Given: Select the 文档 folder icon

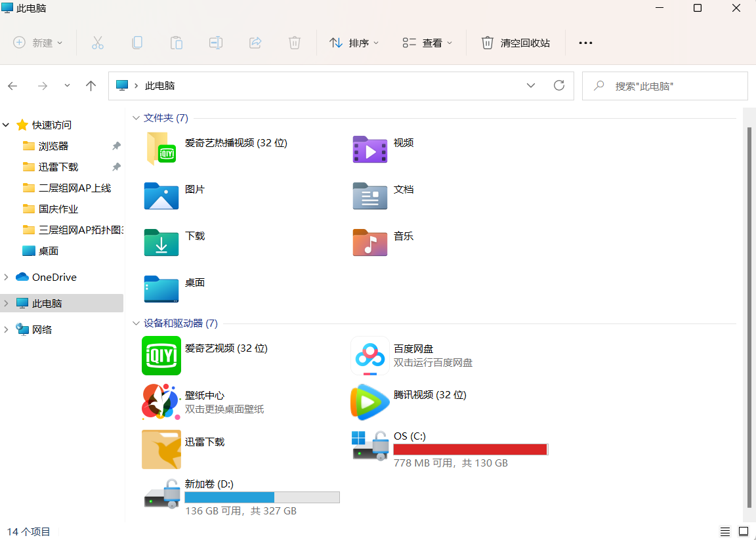Looking at the screenshot, I should coord(370,196).
